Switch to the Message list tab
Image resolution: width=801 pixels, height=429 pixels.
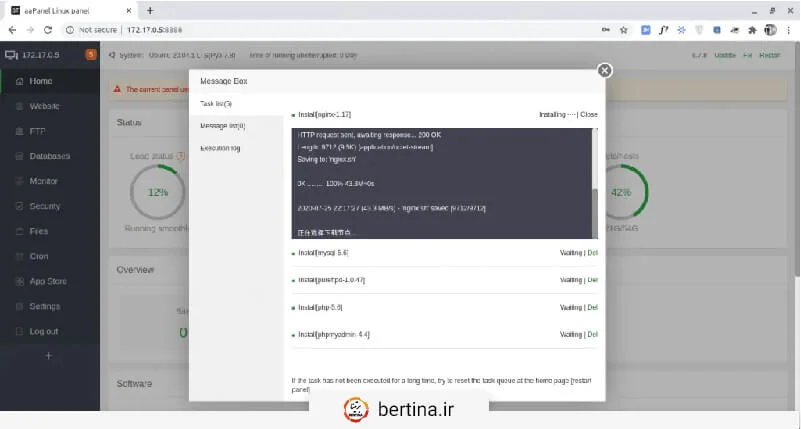[x=222, y=125]
